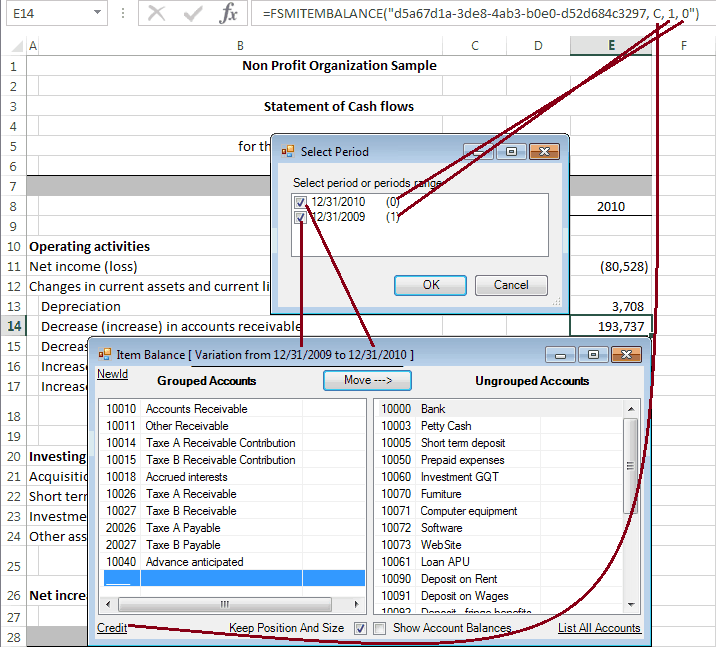Viewport: 716px width, 647px height.
Task: Click the List All Accounts link
Action: pyautogui.click(x=599, y=628)
